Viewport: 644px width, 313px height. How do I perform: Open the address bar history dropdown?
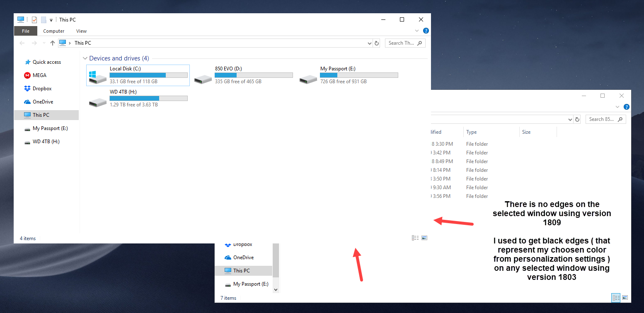[x=369, y=43]
